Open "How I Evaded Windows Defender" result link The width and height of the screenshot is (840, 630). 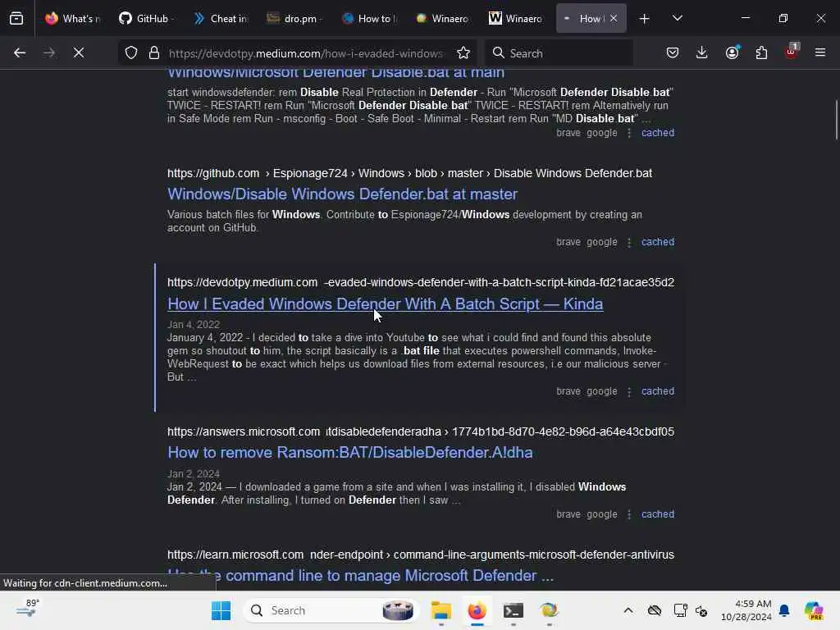coord(386,304)
